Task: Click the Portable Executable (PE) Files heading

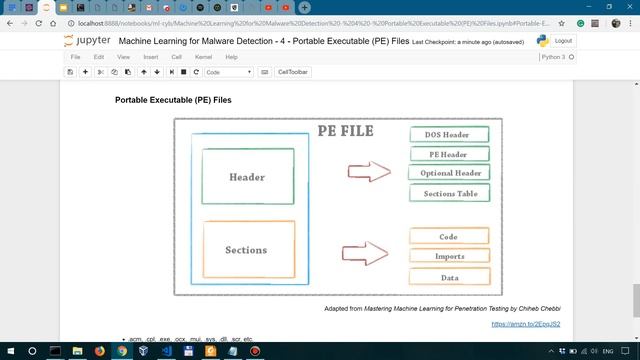Action: tap(173, 100)
